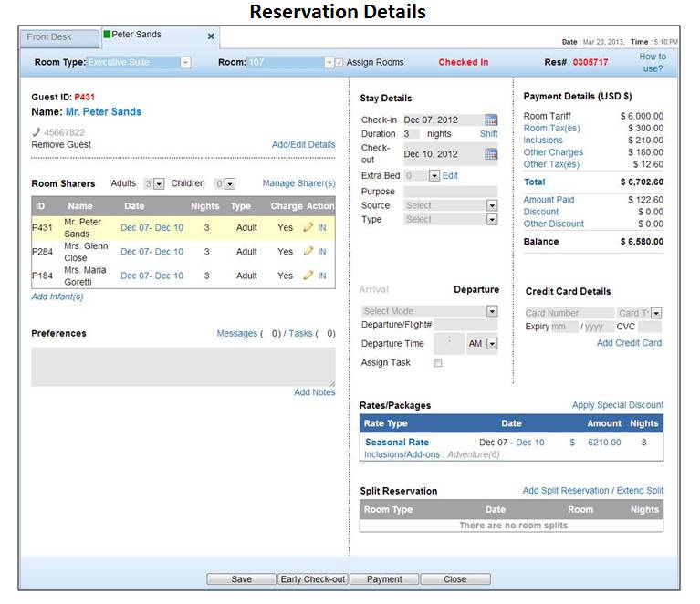
Task: Click the Add Notes link
Action: click(x=315, y=392)
